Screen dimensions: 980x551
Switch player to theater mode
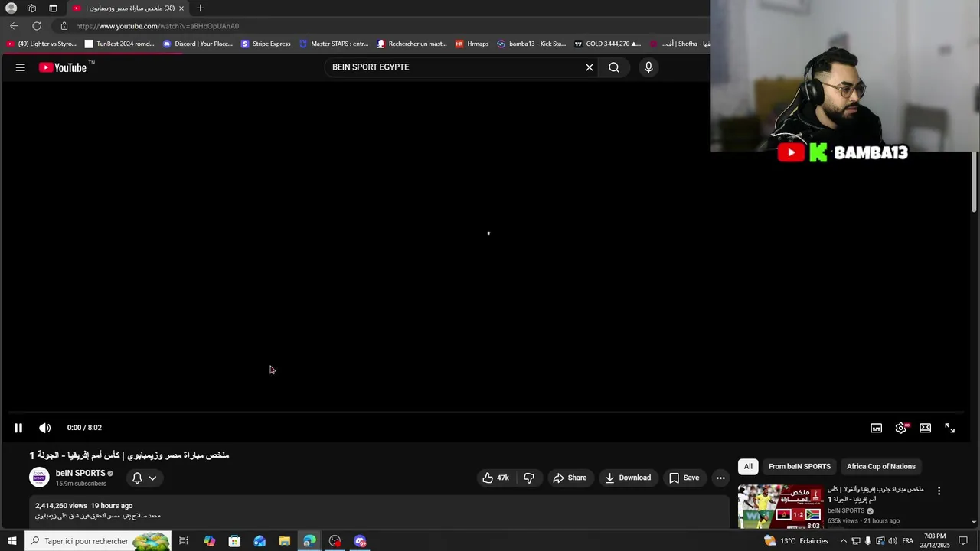[926, 428]
